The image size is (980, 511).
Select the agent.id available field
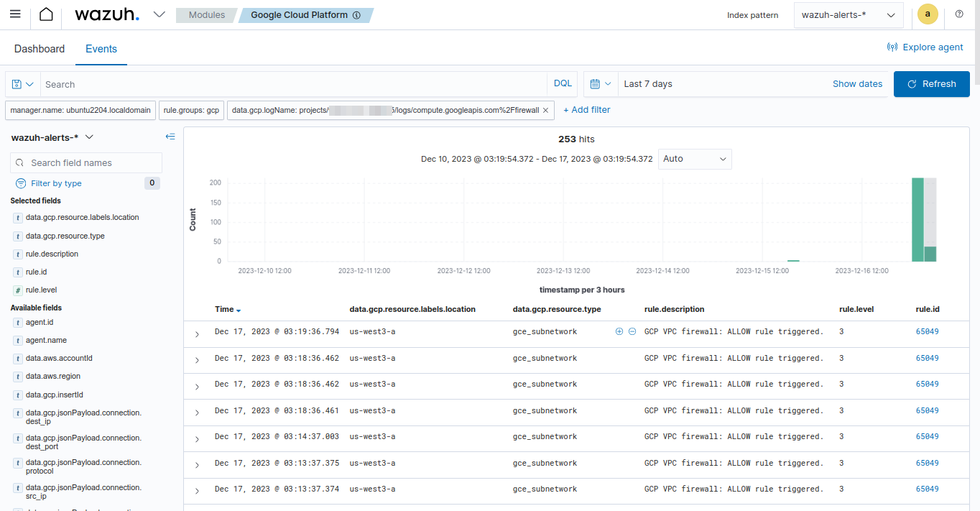(40, 322)
